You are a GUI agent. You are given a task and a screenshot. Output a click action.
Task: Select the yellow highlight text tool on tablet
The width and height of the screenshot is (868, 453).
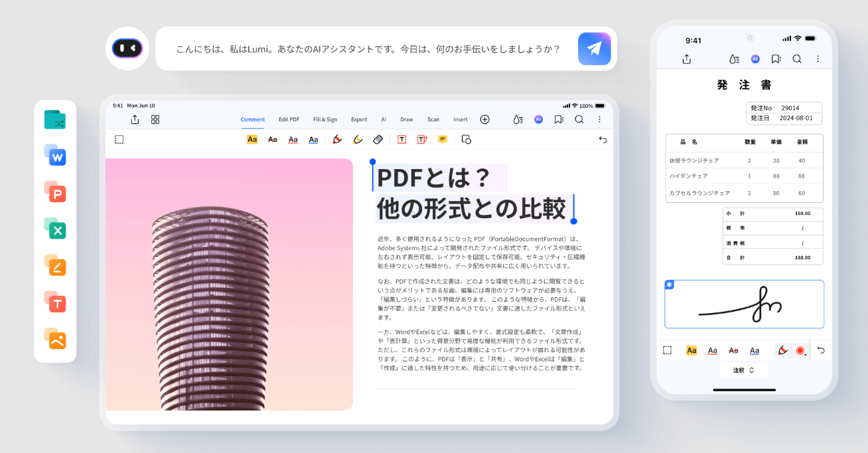[x=252, y=139]
